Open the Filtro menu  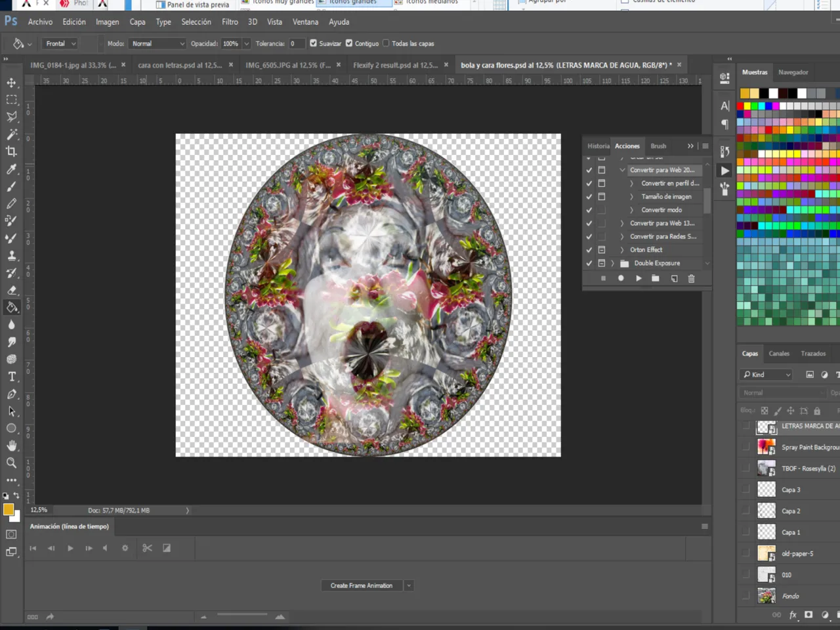tap(230, 22)
